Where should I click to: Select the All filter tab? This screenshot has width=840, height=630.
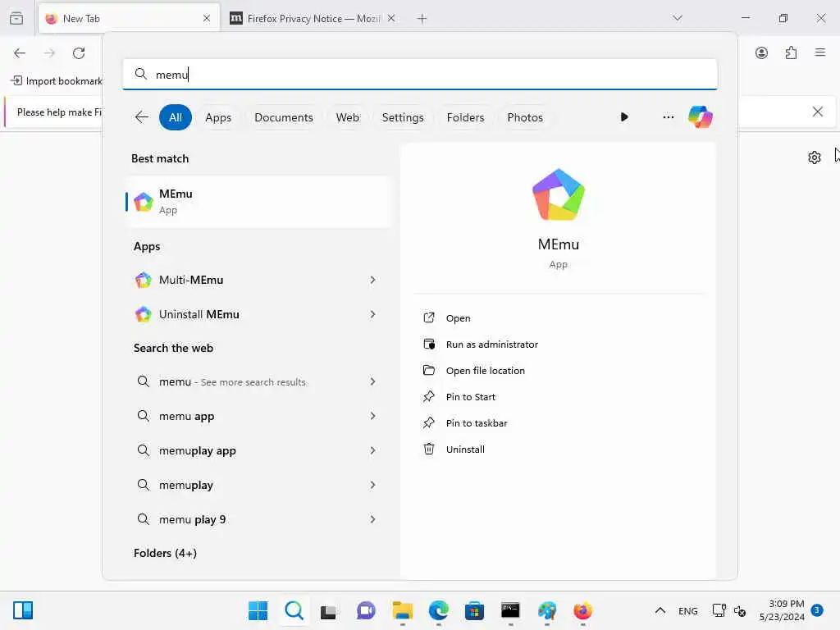(x=176, y=117)
